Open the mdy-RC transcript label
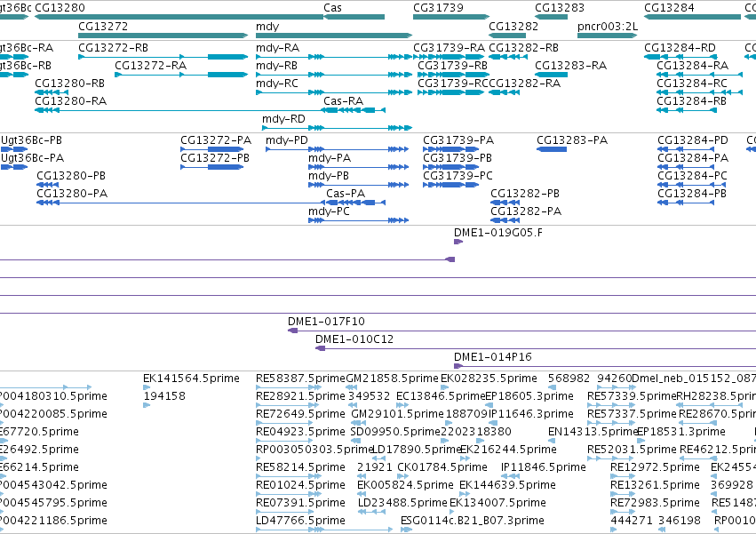The width and height of the screenshot is (756, 534). click(x=277, y=84)
